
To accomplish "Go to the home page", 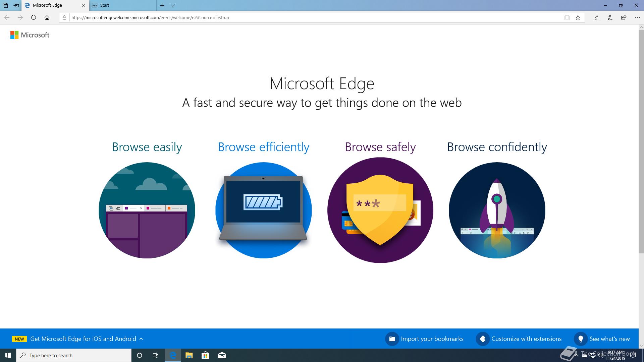I will coord(47,17).
